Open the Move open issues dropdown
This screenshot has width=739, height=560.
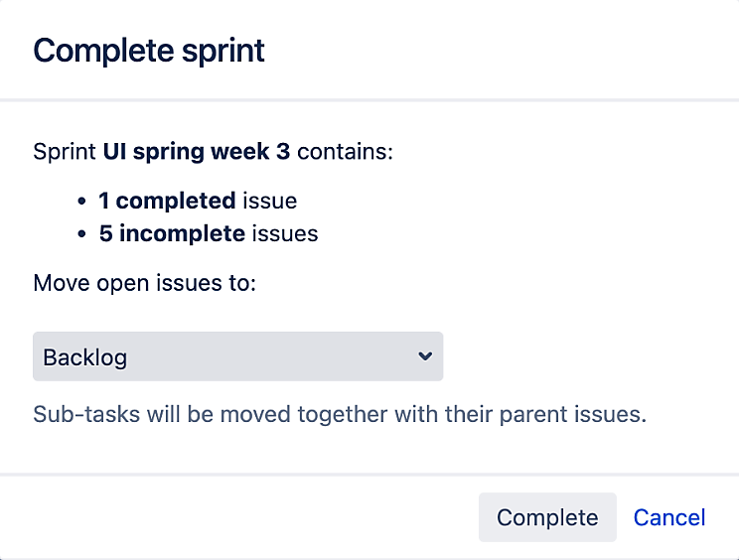point(237,356)
